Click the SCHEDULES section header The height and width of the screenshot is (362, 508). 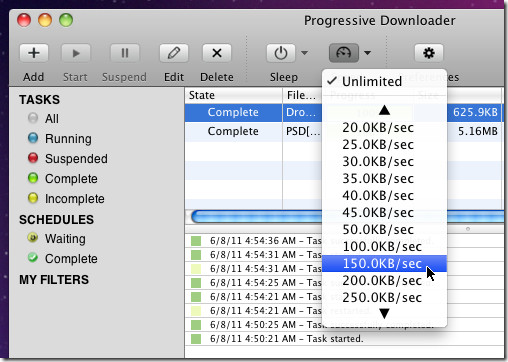click(56, 220)
